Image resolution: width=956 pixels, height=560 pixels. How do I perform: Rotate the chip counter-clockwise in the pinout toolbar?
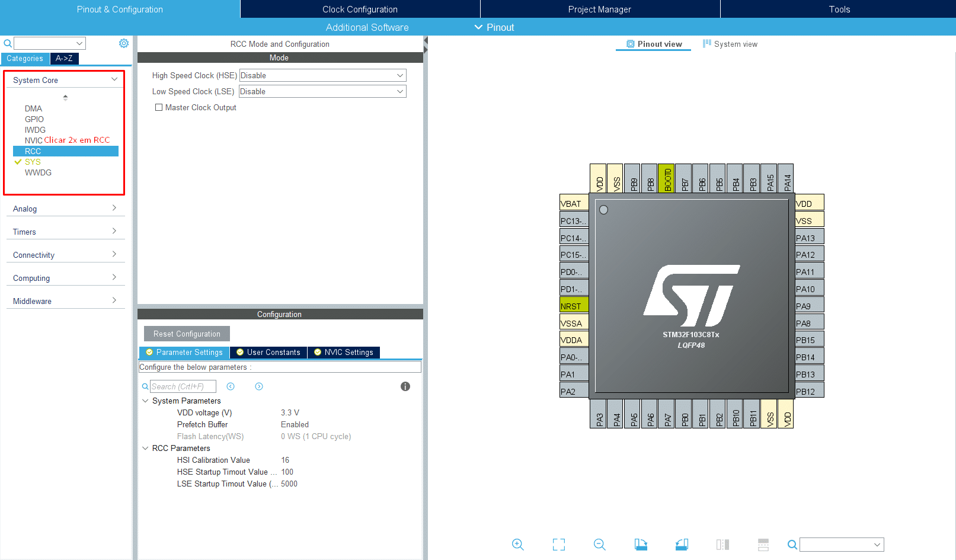pos(682,545)
